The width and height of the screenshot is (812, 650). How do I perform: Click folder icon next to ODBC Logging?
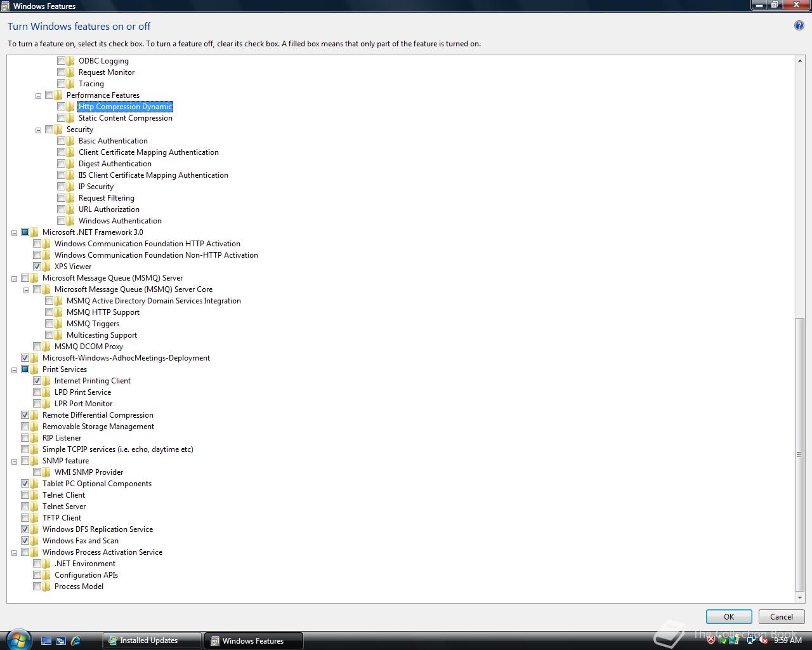point(70,61)
